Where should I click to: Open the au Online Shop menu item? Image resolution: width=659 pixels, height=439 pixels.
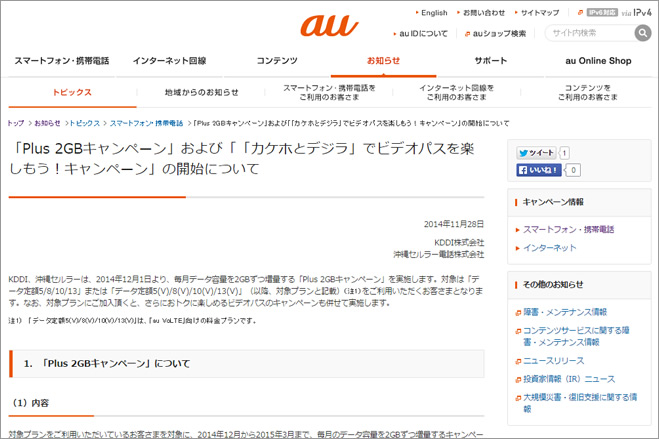click(x=598, y=61)
